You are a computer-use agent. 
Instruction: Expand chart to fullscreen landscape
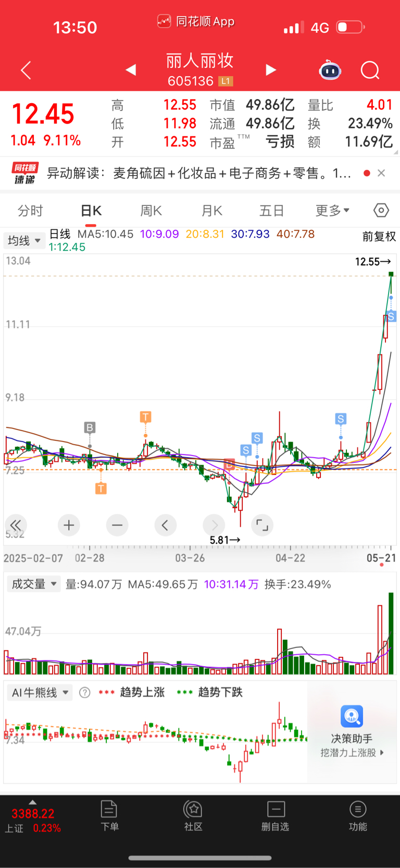[x=262, y=525]
